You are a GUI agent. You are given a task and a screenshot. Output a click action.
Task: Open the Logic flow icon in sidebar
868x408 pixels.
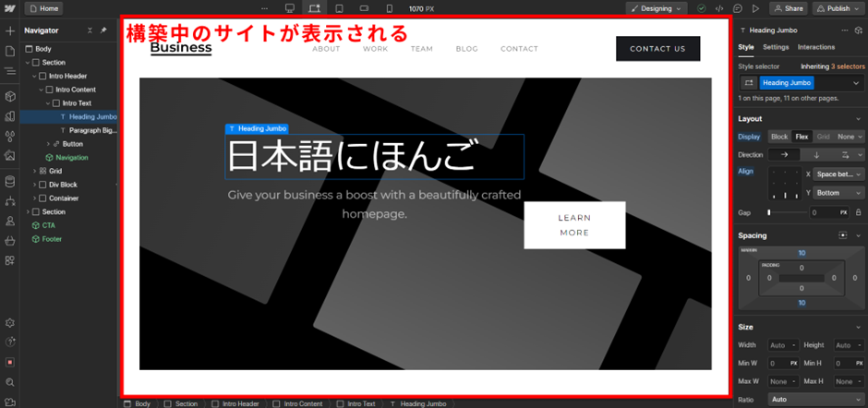coord(9,201)
